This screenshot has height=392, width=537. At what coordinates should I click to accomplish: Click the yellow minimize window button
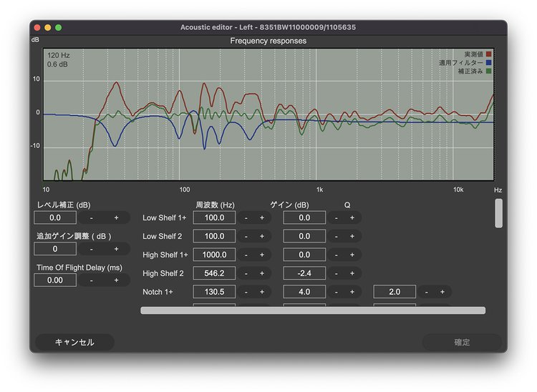point(48,27)
